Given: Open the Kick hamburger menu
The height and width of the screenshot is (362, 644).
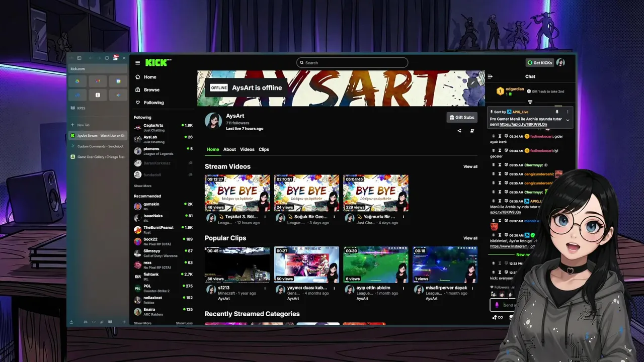Looking at the screenshot, I should coord(137,63).
